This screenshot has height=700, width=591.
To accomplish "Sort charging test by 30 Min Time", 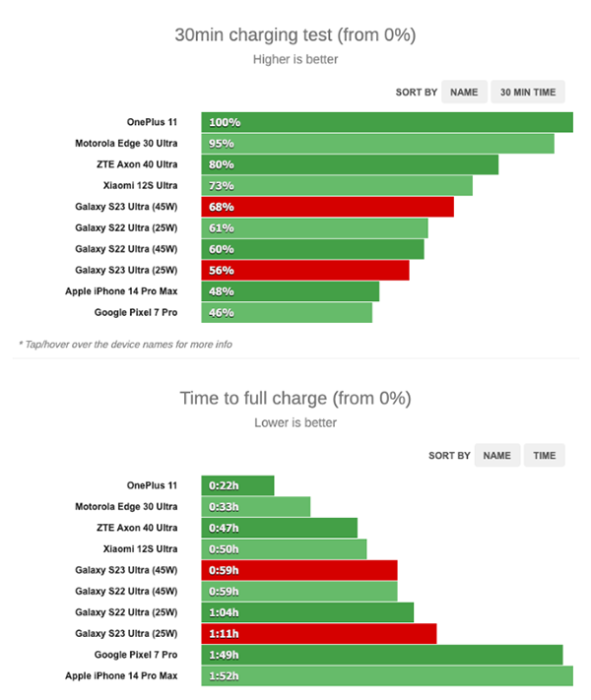I will (x=527, y=93).
